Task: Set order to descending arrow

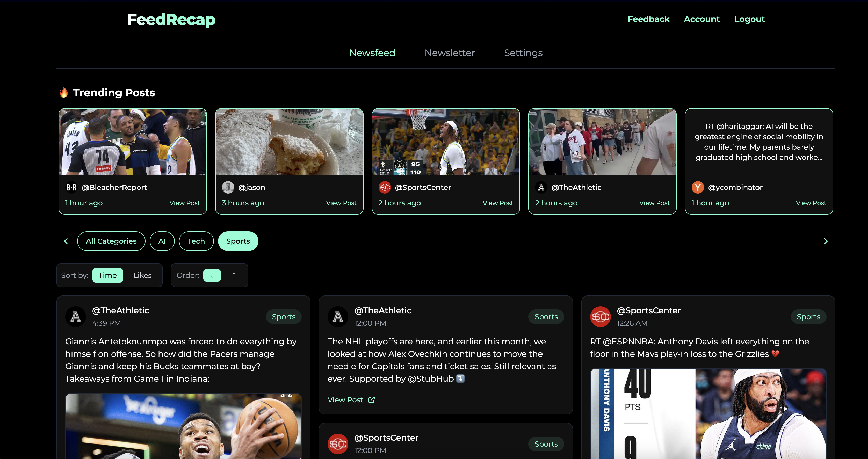Action: tap(212, 276)
